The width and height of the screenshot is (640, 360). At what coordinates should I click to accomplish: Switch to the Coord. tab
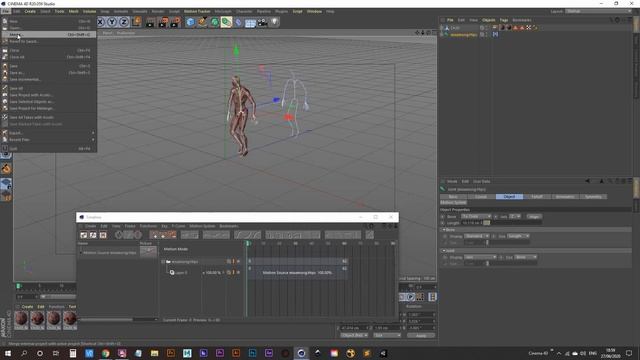481,197
